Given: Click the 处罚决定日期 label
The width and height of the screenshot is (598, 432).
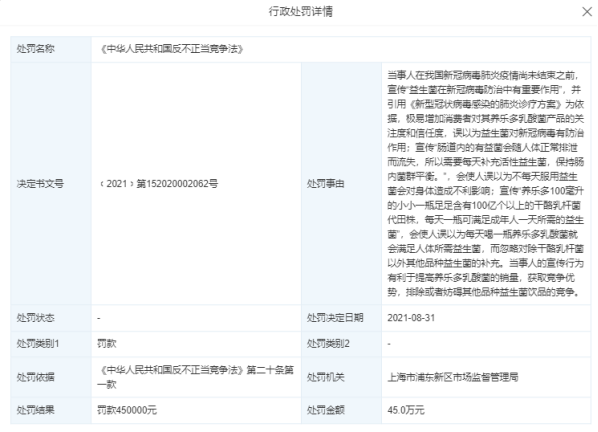Looking at the screenshot, I should coord(335,318).
